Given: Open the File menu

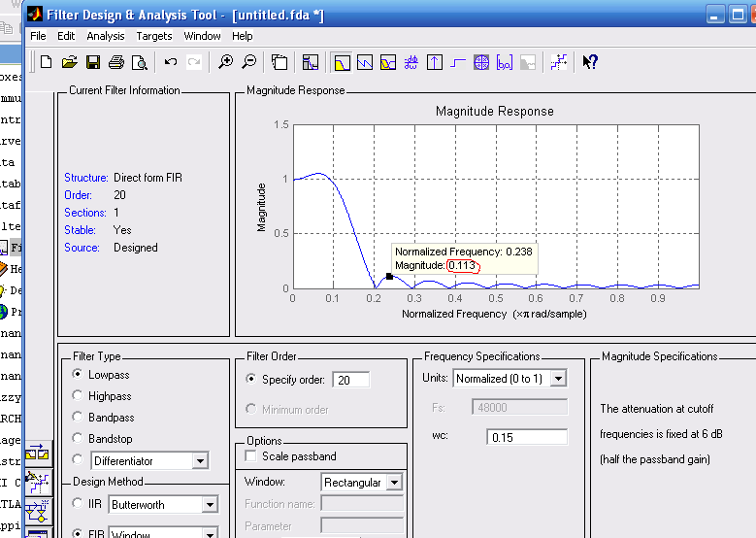Looking at the screenshot, I should (38, 36).
